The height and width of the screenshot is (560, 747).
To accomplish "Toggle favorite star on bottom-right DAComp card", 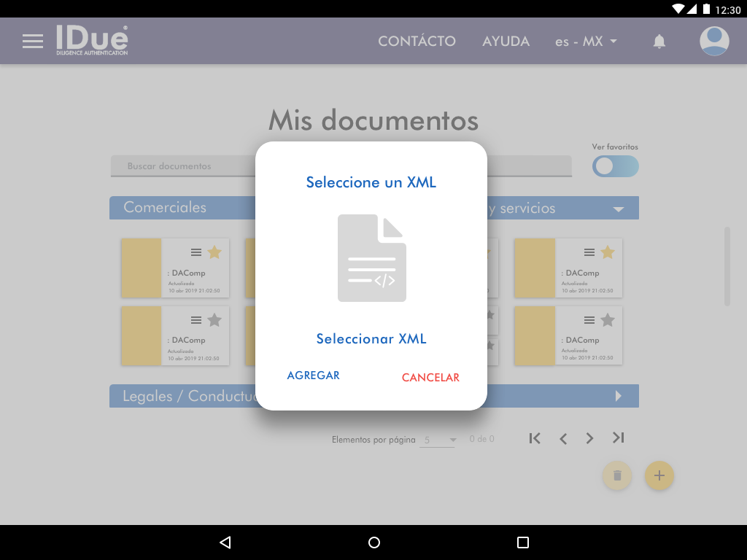I will [608, 320].
